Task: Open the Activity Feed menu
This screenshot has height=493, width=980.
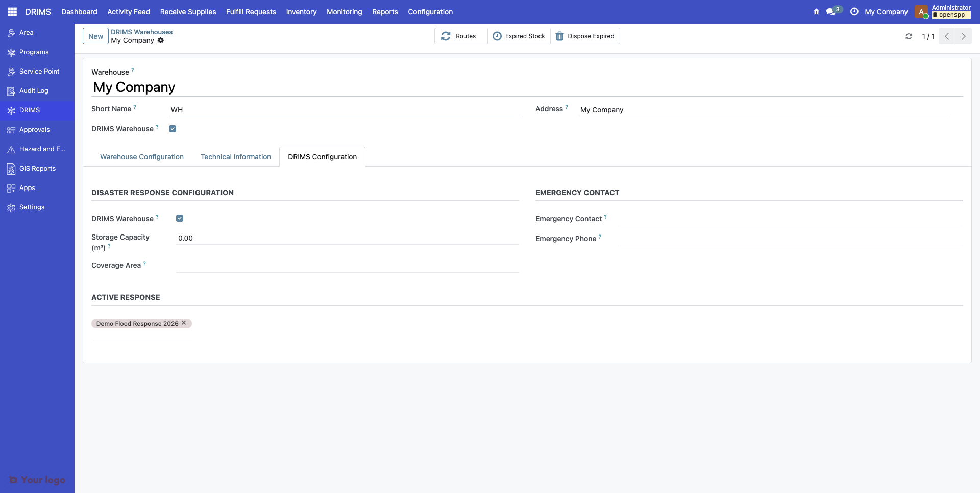Action: 129,12
